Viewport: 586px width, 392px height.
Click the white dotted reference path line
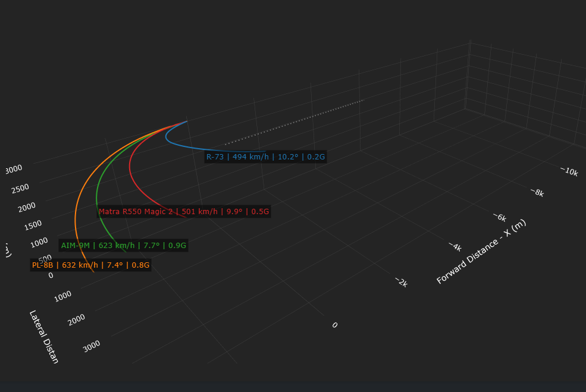(x=294, y=122)
